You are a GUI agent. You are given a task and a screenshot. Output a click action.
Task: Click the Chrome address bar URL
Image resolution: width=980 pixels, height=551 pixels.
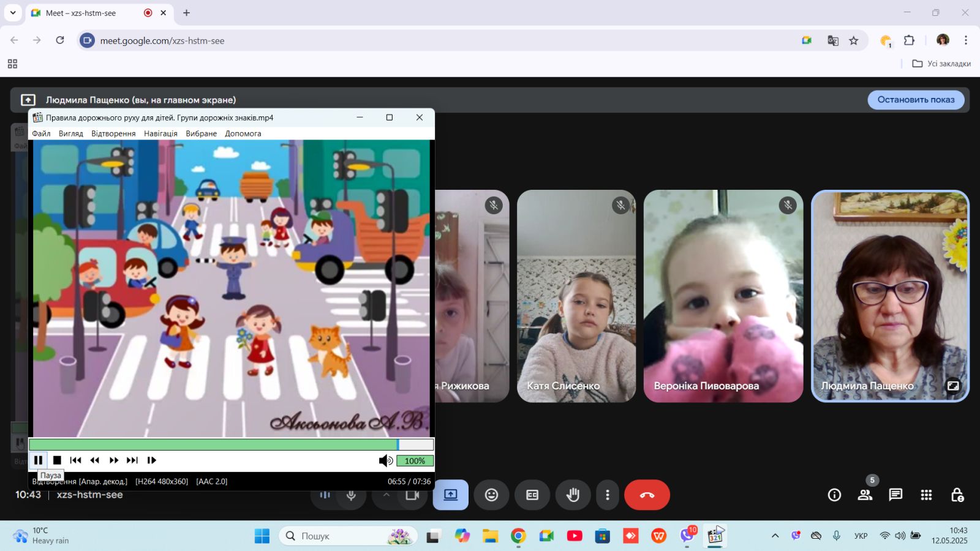[x=162, y=40]
